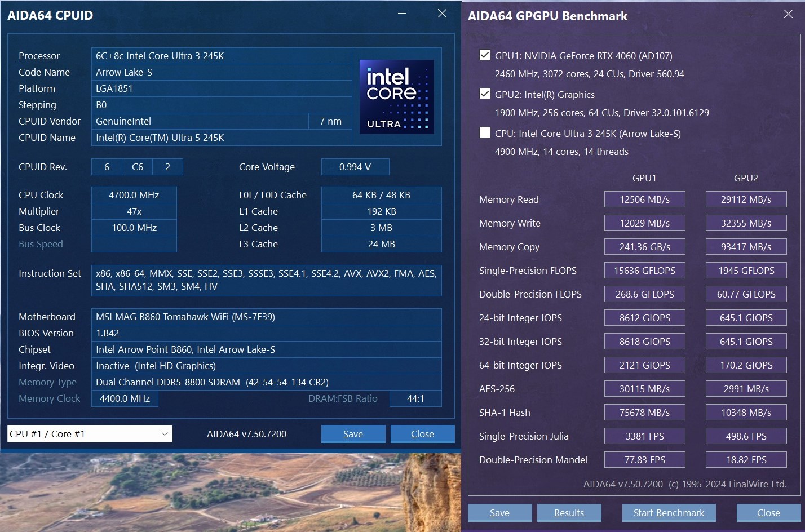Viewport: 805px width, 532px height.
Task: Select the GPU1 Memory Read result
Action: click(644, 200)
